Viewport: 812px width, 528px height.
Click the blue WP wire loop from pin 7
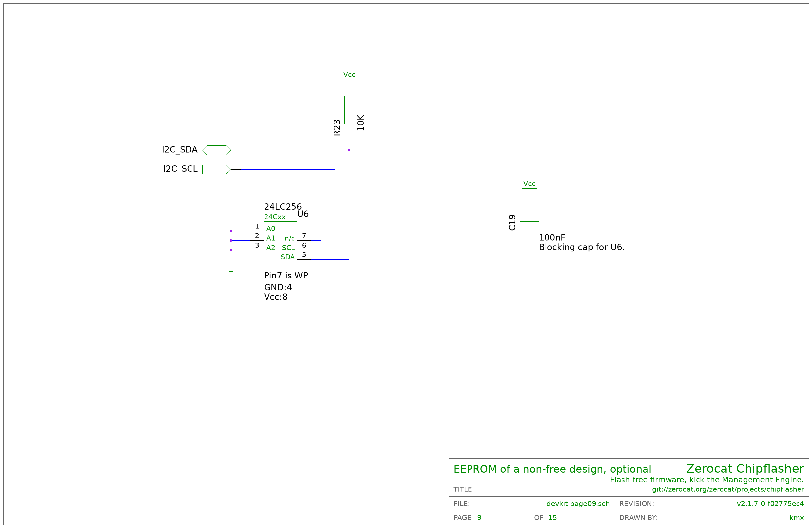(x=276, y=198)
